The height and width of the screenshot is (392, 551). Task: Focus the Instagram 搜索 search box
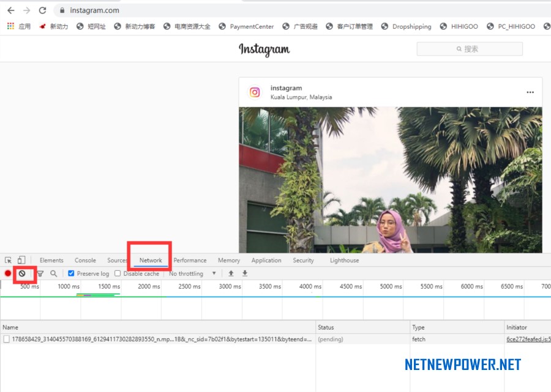click(x=470, y=49)
